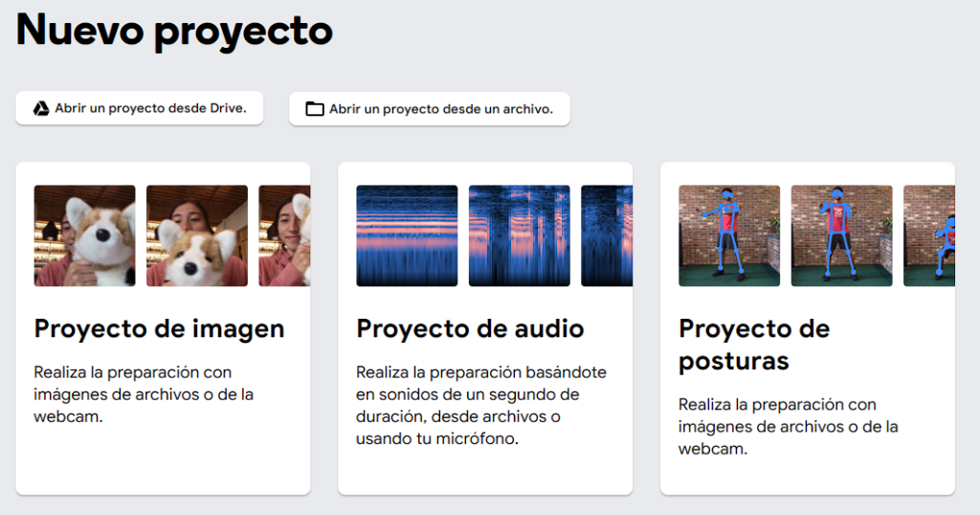Select the second audio spectrogram thumbnail
The image size is (980, 515).
[520, 235]
